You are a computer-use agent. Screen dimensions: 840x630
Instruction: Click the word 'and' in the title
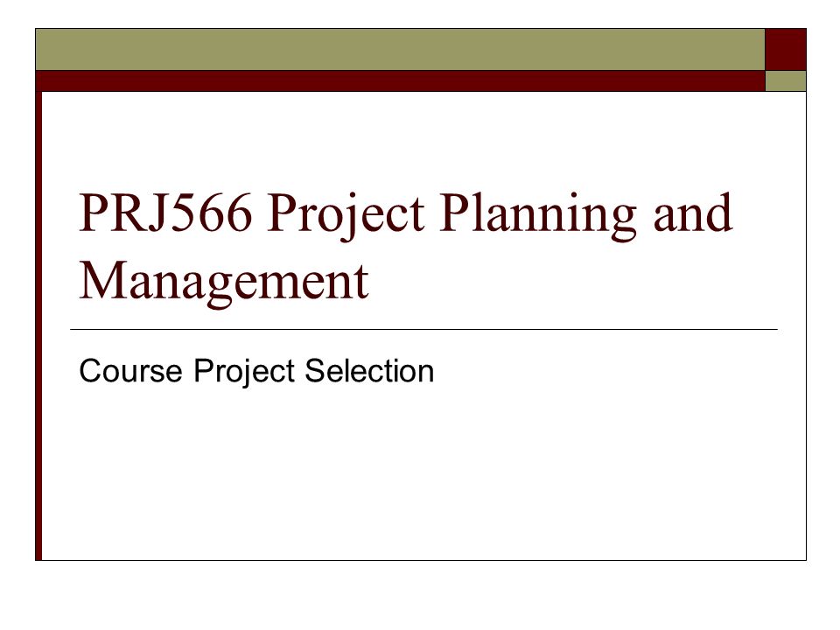[693, 212]
